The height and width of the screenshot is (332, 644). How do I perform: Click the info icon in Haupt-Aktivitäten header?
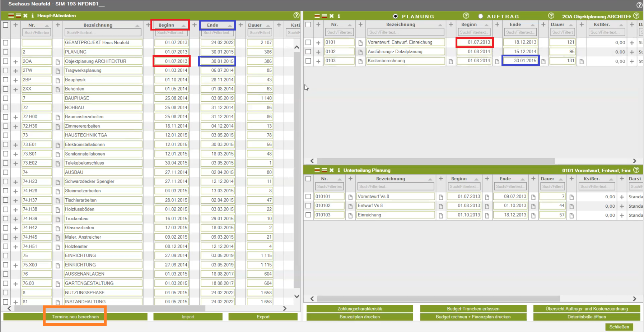pyautogui.click(x=33, y=16)
